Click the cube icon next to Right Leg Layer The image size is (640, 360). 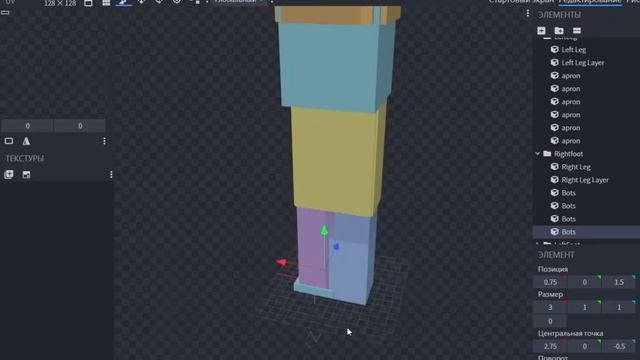pyautogui.click(x=554, y=180)
